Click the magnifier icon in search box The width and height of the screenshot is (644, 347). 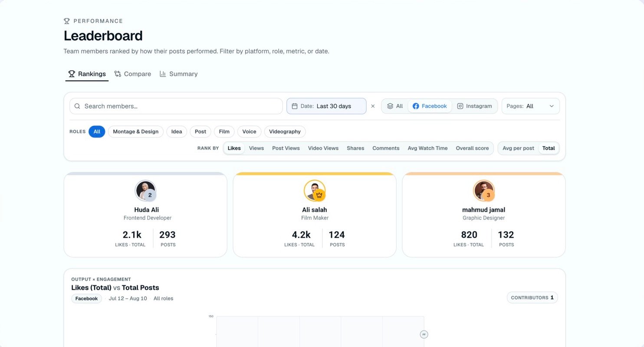(77, 106)
